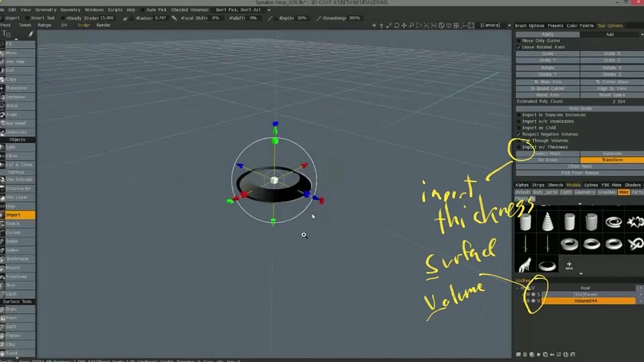This screenshot has height=362, width=644.
Task: Select the Snake tool
Action: pyautogui.click(x=18, y=241)
